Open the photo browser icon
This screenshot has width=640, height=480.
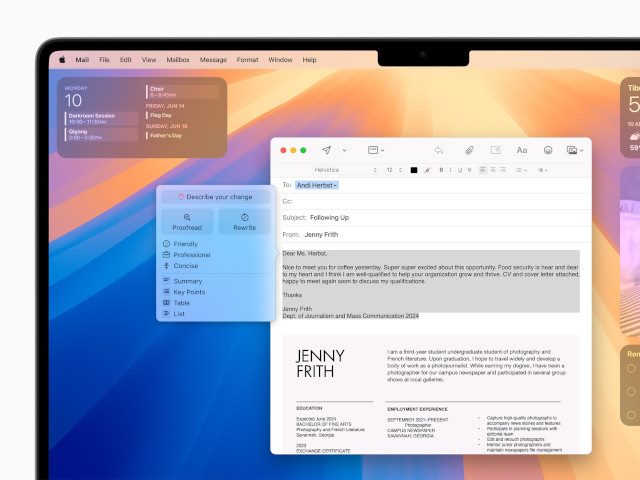572,150
